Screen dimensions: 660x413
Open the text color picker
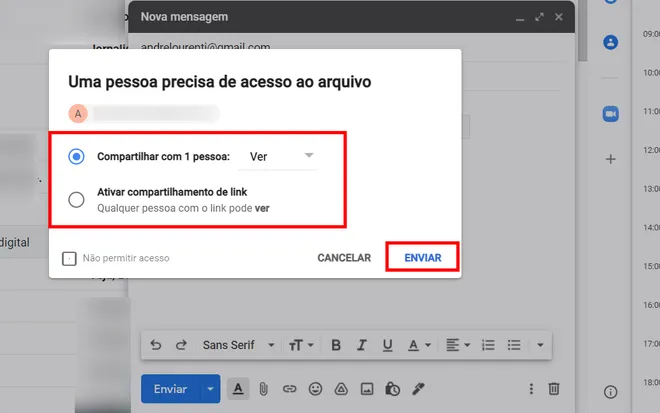click(x=419, y=345)
